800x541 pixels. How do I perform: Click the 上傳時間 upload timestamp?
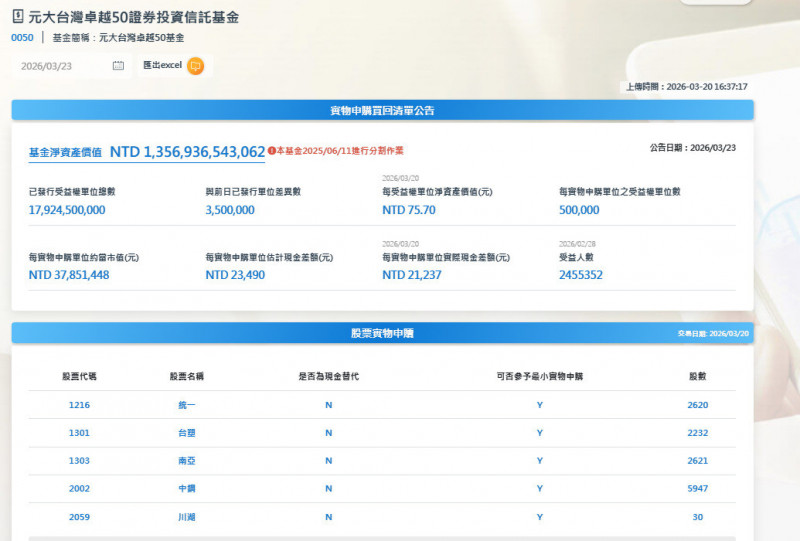tap(687, 87)
